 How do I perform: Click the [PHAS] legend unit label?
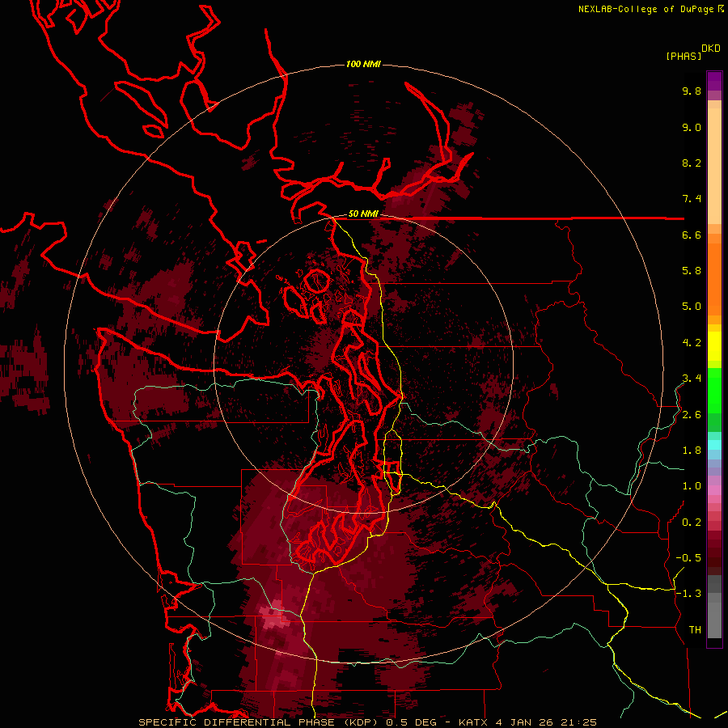684,56
